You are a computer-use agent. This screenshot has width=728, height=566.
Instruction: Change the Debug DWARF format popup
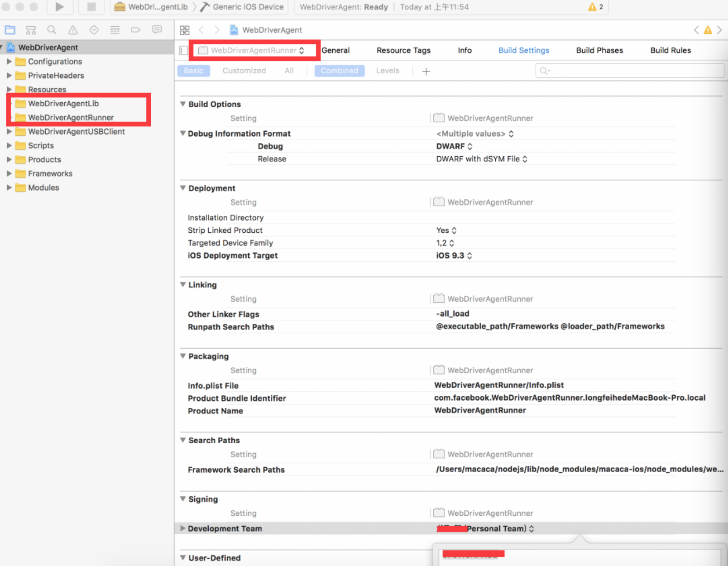(x=454, y=146)
